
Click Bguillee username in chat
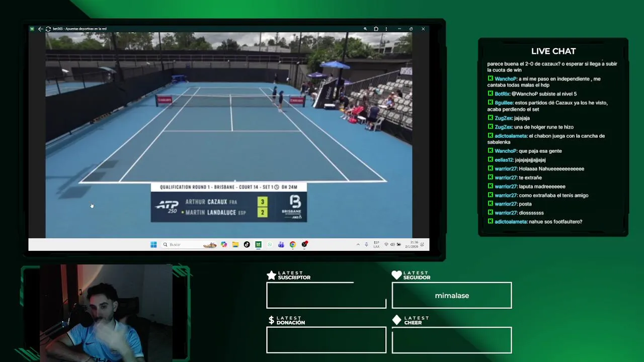504,103
